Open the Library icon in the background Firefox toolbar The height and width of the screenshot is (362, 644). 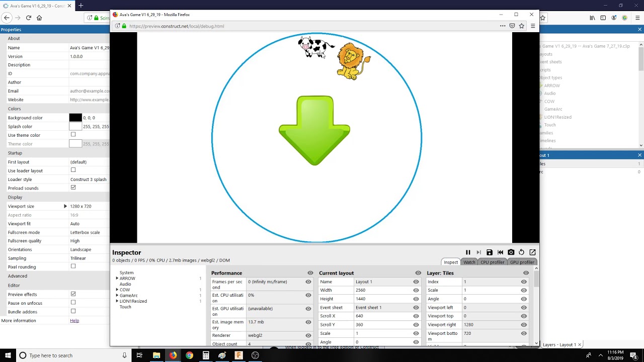592,18
